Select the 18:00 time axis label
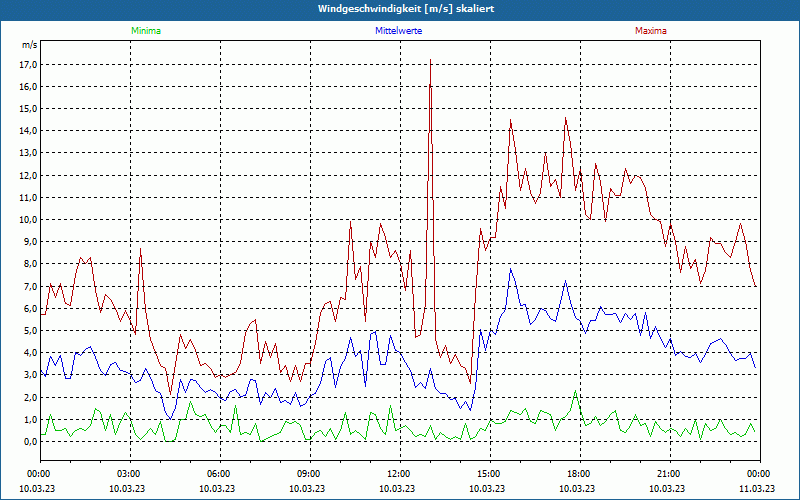The image size is (800, 500). [579, 473]
